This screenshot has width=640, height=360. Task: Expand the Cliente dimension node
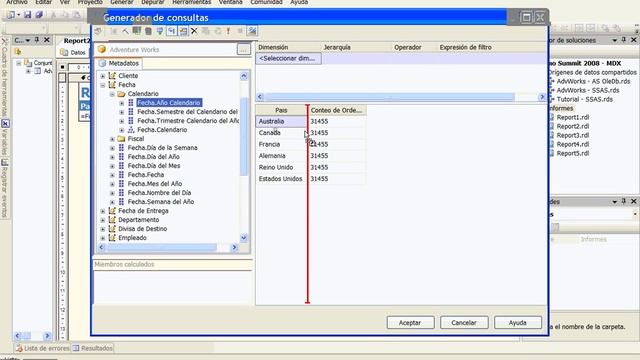coord(103,76)
